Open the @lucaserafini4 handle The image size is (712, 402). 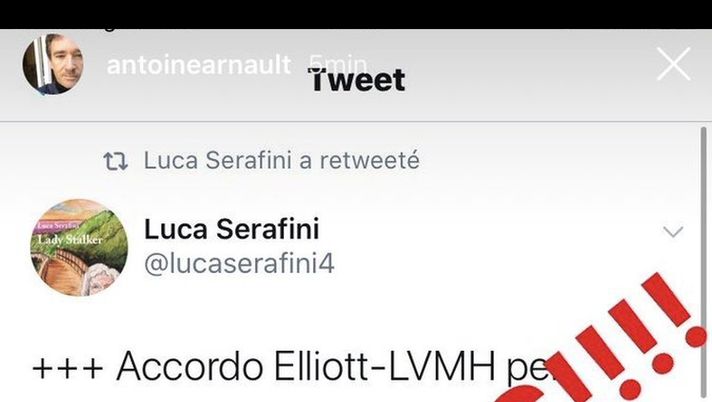tap(239, 263)
